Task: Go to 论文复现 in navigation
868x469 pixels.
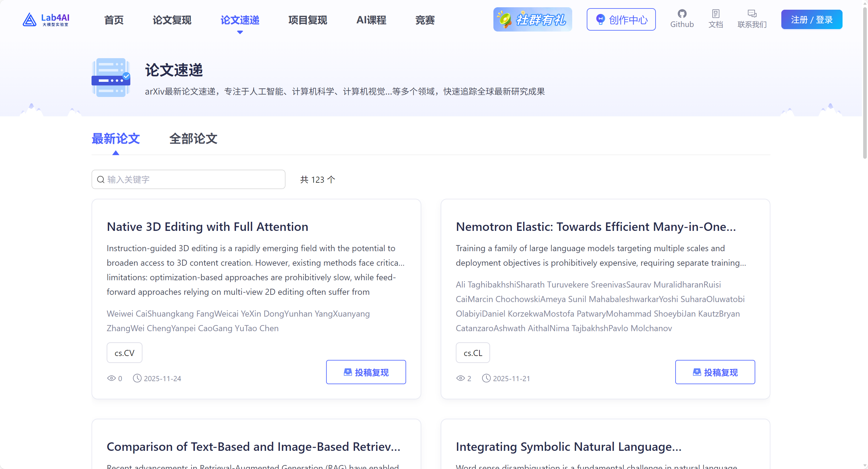Action: (172, 20)
